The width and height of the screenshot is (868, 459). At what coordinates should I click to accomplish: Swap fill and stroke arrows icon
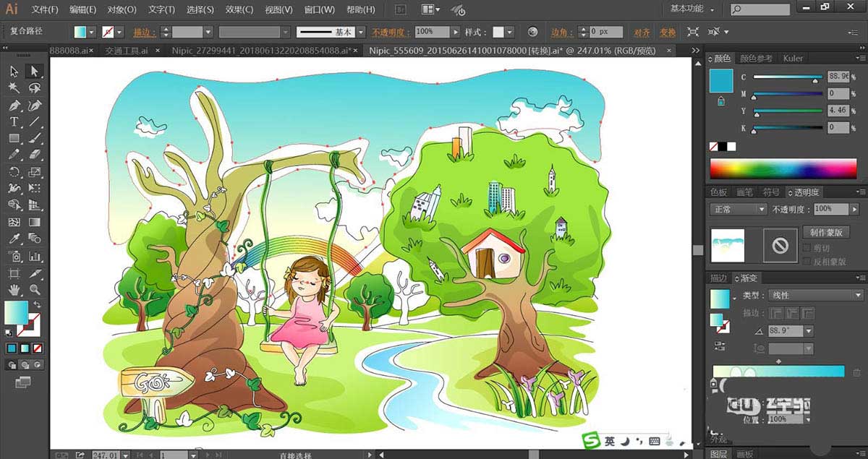pyautogui.click(x=37, y=305)
